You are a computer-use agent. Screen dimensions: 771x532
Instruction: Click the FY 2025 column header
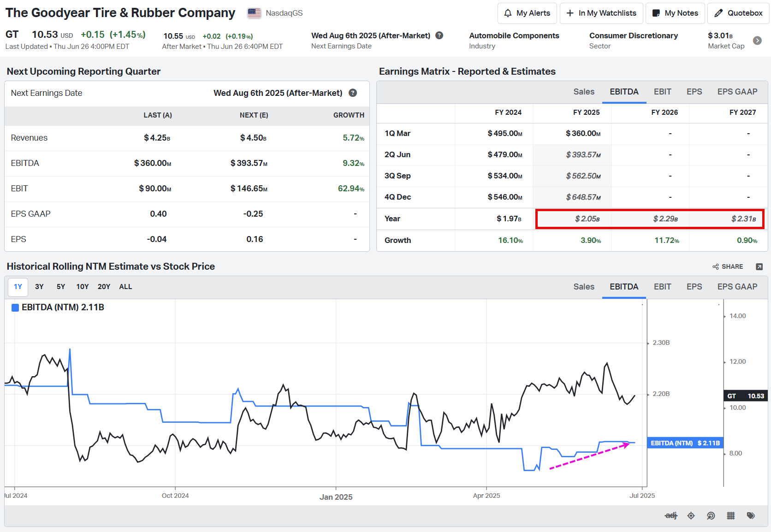coord(586,112)
